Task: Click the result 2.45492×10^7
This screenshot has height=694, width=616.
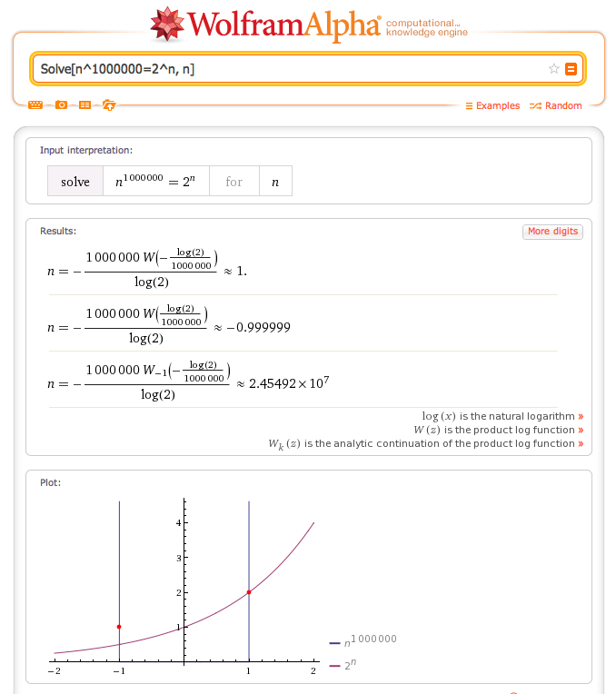Action: click(188, 382)
